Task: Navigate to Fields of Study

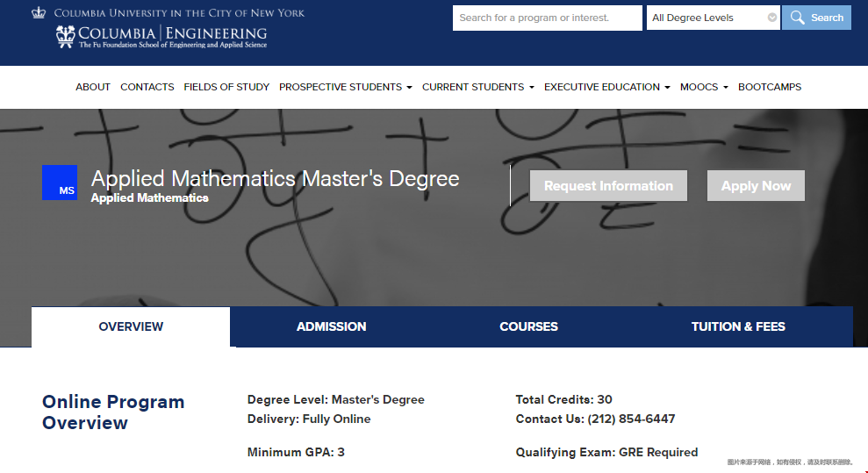Action: (226, 87)
